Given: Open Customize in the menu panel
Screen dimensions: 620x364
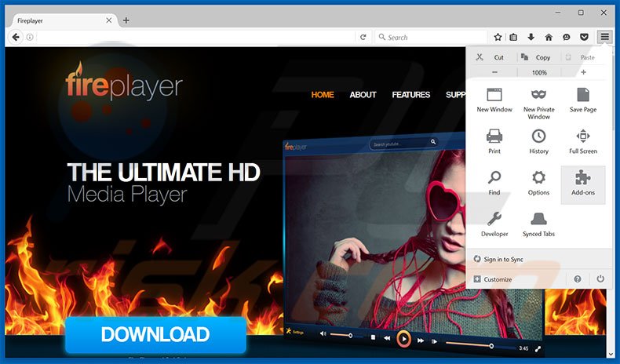Looking at the screenshot, I should point(498,279).
